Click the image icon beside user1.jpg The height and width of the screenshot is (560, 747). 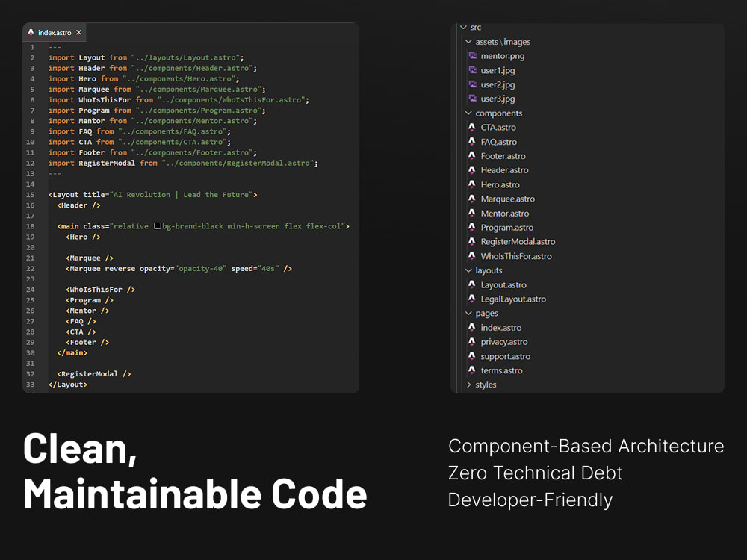(473, 70)
